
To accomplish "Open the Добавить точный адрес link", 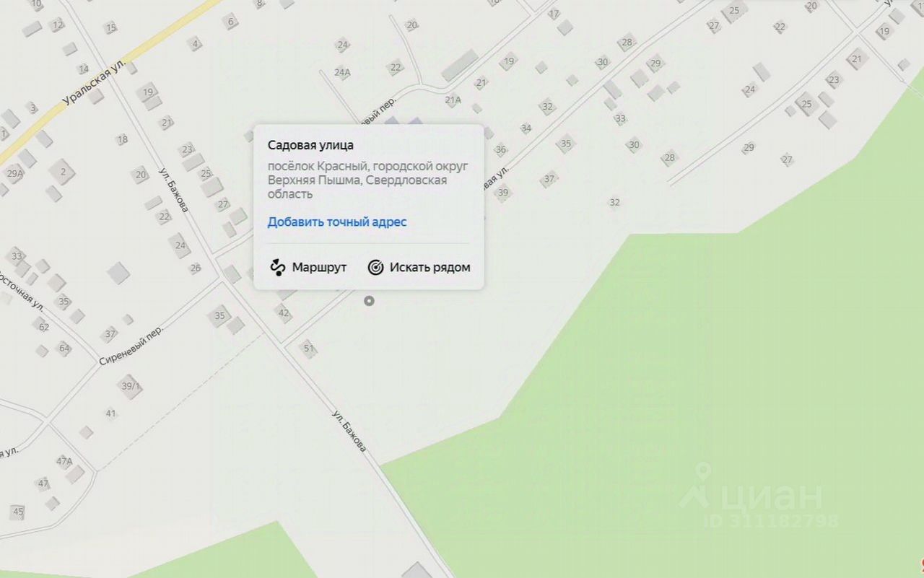I will tap(337, 222).
